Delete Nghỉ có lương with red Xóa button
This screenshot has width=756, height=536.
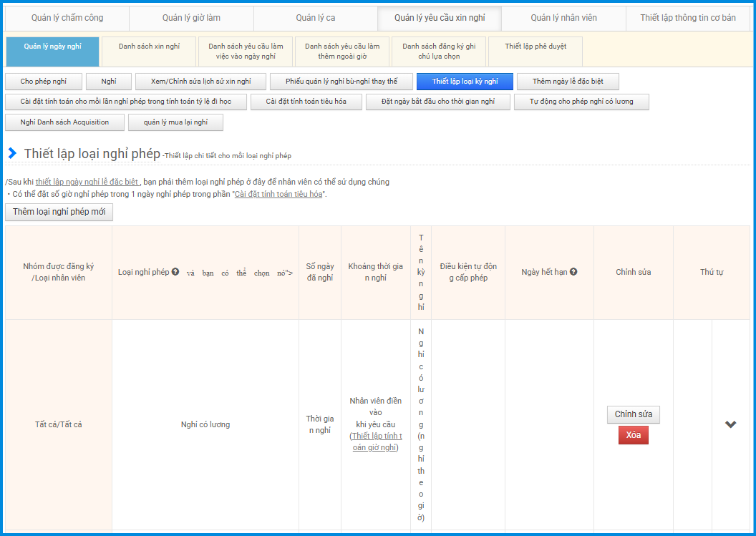pos(633,435)
